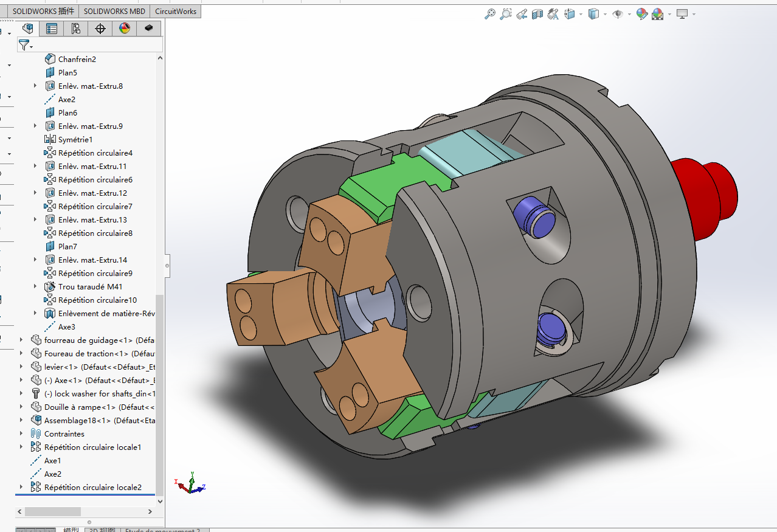Open the Apply Scene dropdown arrow
The image size is (777, 532).
point(669,14)
